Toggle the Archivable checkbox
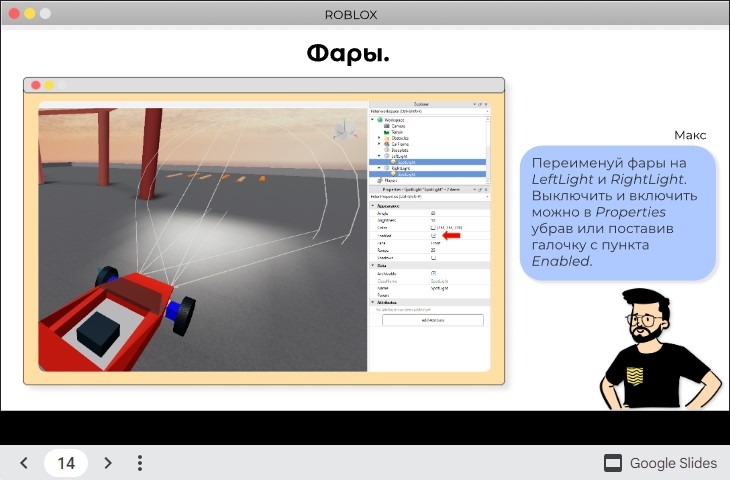This screenshot has width=730, height=480. 433,273
